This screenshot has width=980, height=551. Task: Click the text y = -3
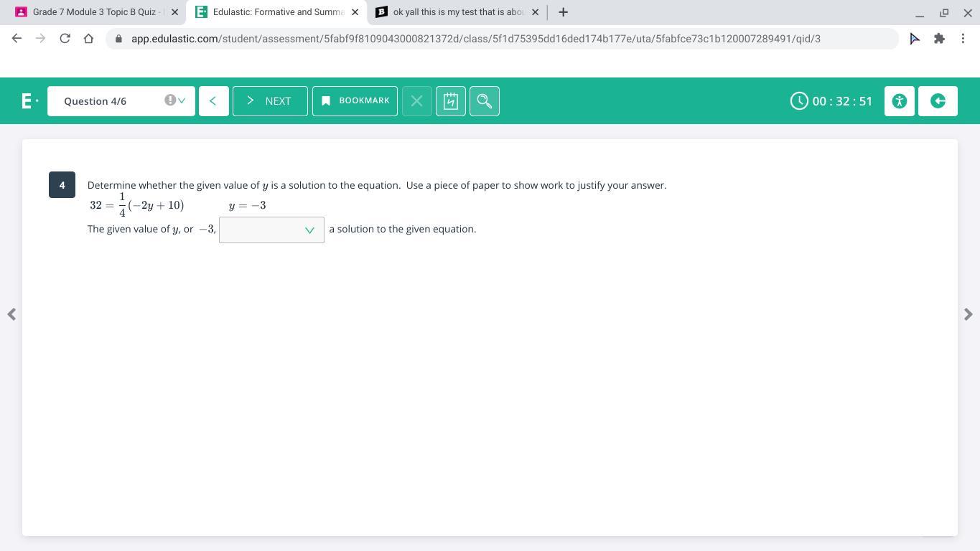click(x=248, y=206)
